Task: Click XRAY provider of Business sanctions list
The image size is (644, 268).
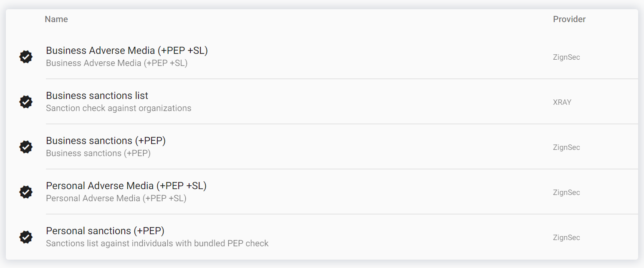Action: 562,102
